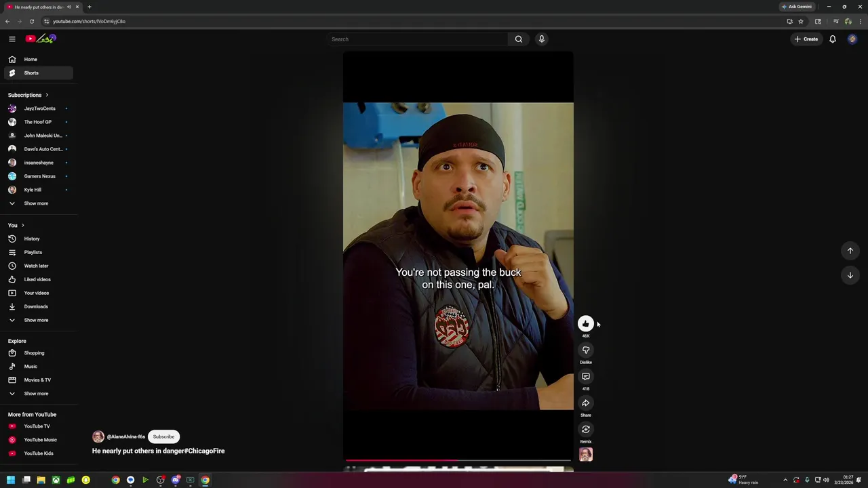
Task: Select Shorts in the sidebar
Action: (38, 73)
